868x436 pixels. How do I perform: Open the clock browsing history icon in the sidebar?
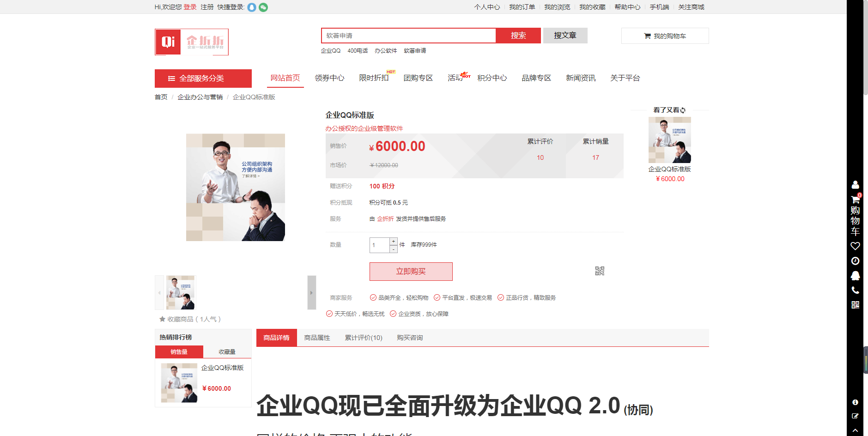point(855,261)
